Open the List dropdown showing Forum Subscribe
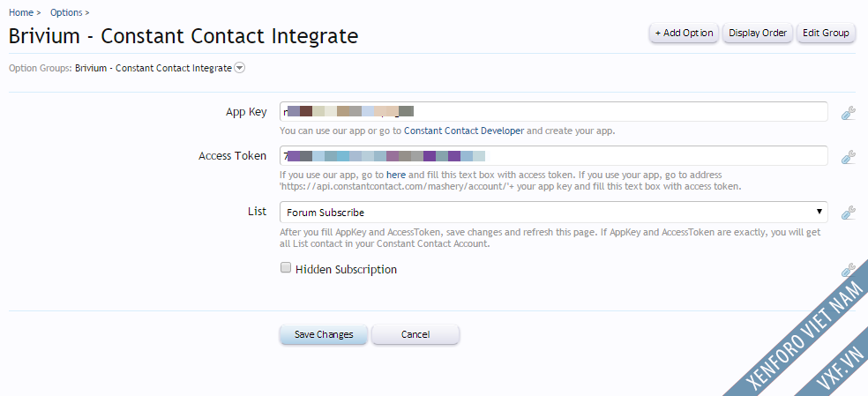 pyautogui.click(x=554, y=213)
